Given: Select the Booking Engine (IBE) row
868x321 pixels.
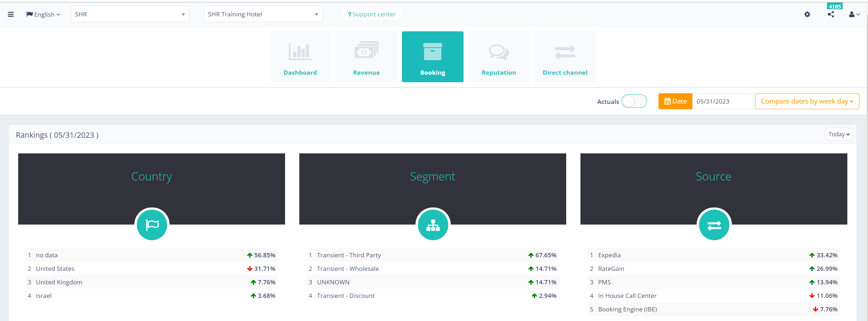Looking at the screenshot, I should (714, 309).
